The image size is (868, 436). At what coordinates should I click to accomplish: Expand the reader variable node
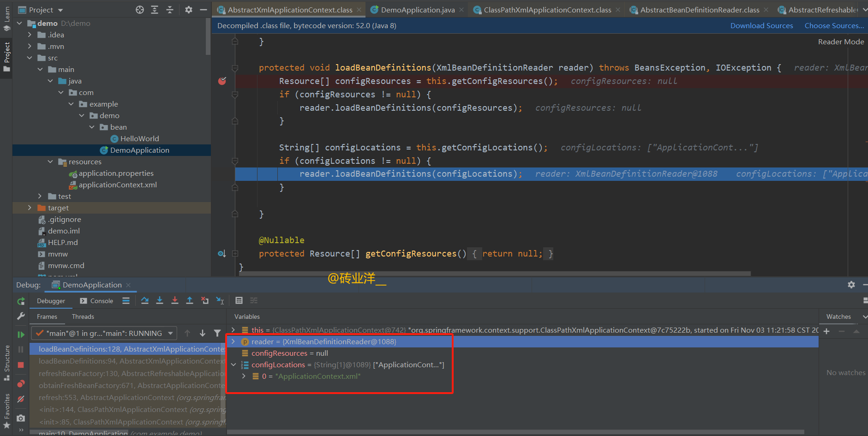[x=233, y=341]
